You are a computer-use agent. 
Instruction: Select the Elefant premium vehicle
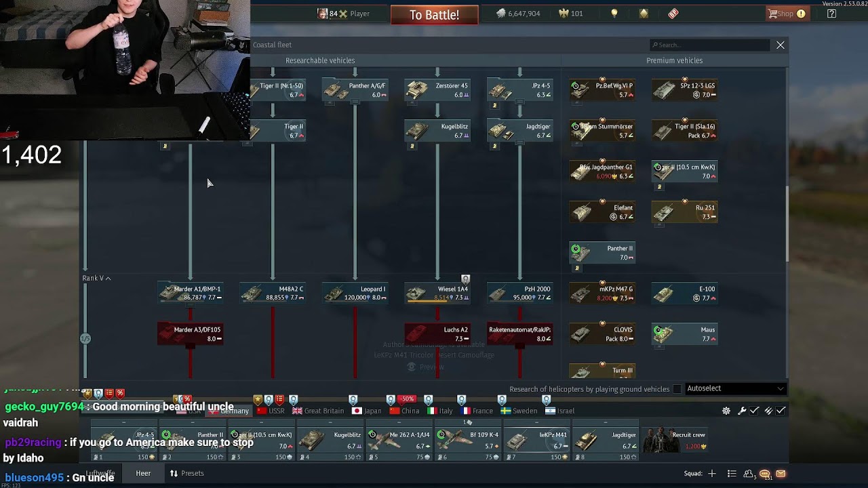602,212
